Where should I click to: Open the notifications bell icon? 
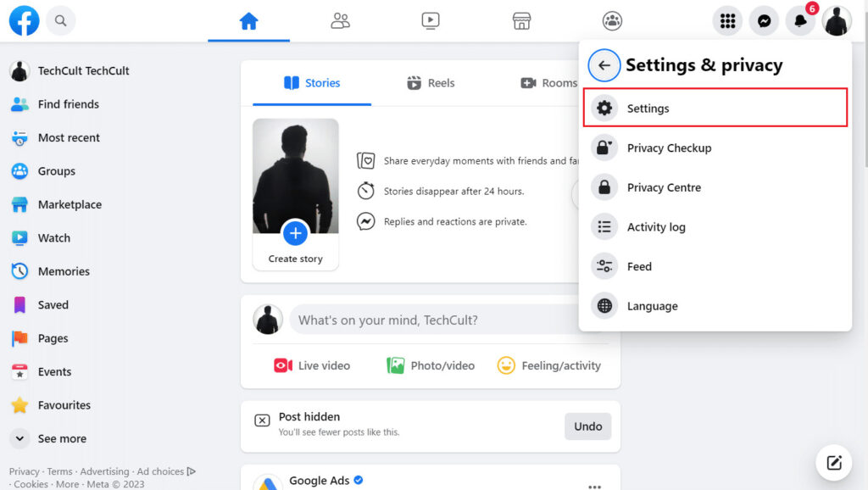coord(800,21)
